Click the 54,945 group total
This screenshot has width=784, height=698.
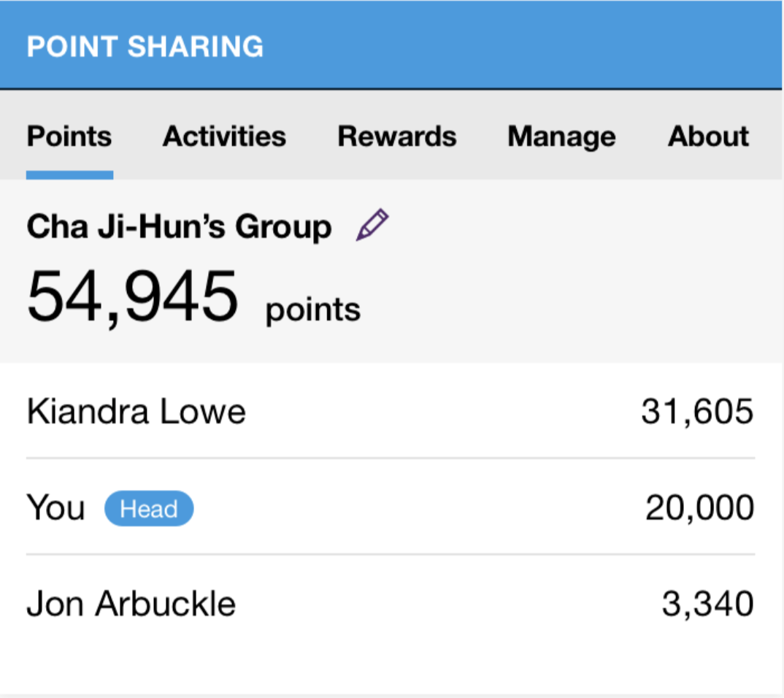pos(133,298)
